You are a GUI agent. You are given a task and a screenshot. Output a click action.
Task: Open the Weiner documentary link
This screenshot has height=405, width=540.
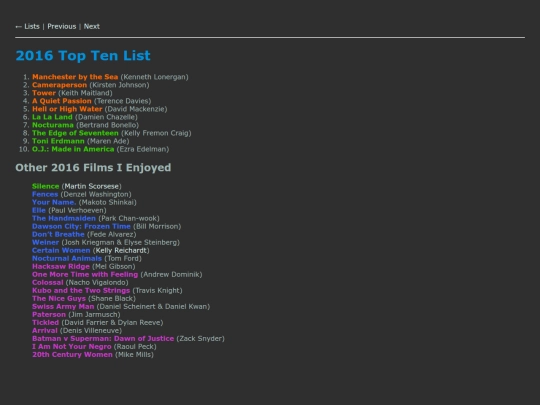(45, 242)
